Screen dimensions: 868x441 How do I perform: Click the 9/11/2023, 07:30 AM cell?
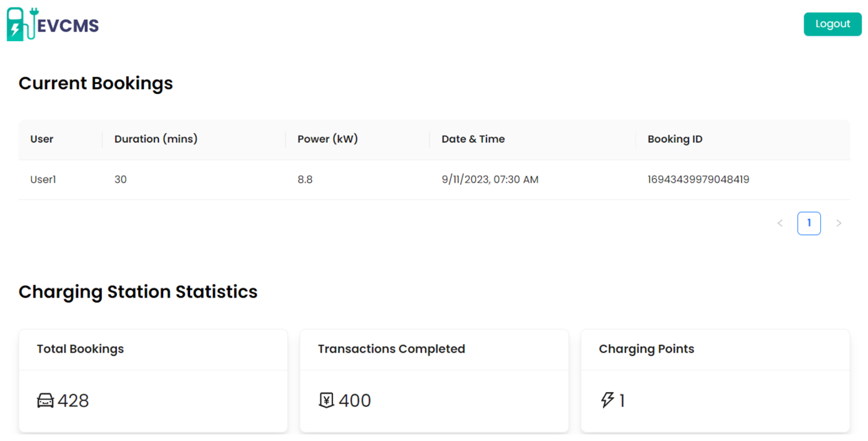coord(490,179)
